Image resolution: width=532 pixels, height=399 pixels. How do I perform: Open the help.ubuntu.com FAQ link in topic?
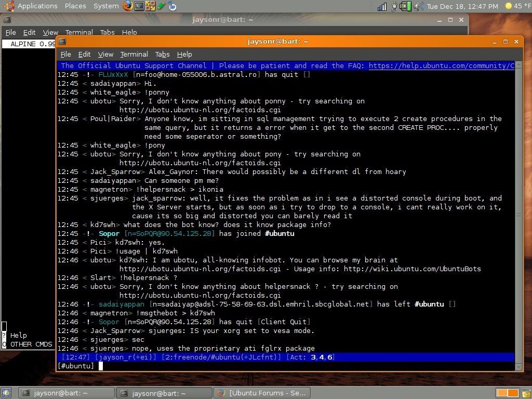(x=442, y=66)
